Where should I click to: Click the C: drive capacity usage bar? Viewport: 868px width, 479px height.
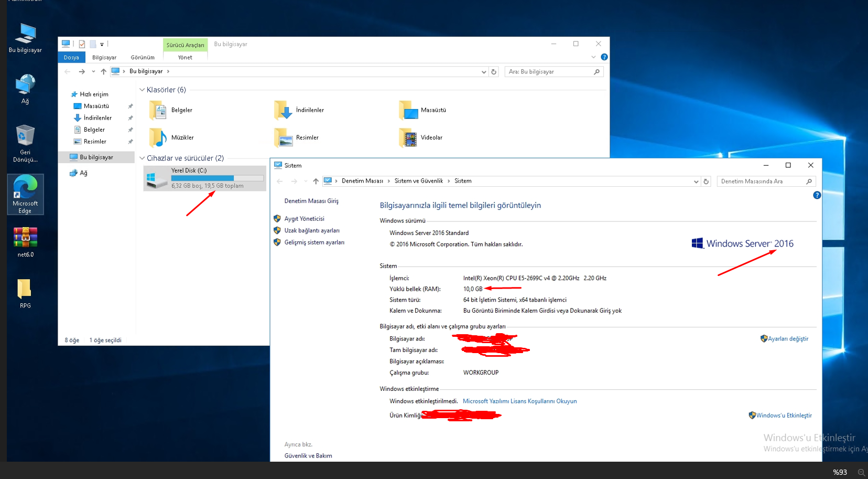coord(217,178)
